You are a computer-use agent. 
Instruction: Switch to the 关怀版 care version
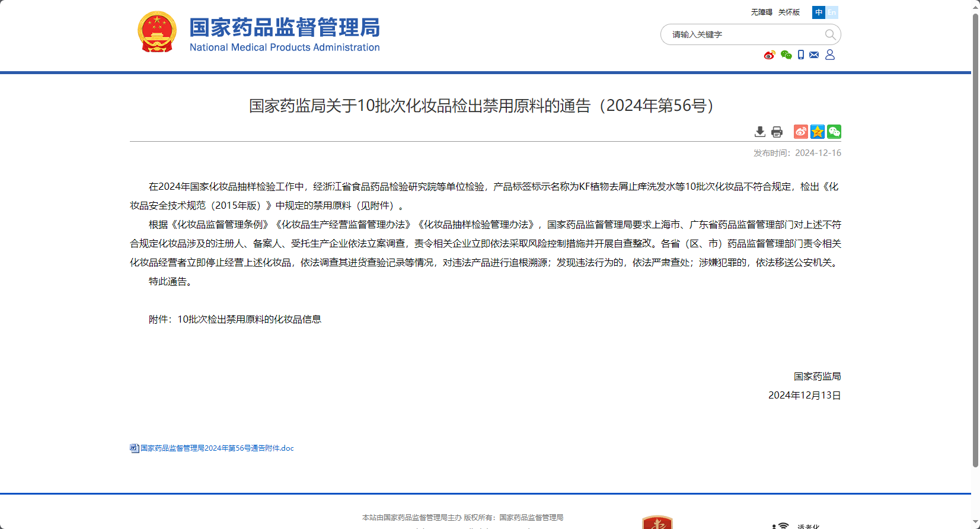(789, 12)
